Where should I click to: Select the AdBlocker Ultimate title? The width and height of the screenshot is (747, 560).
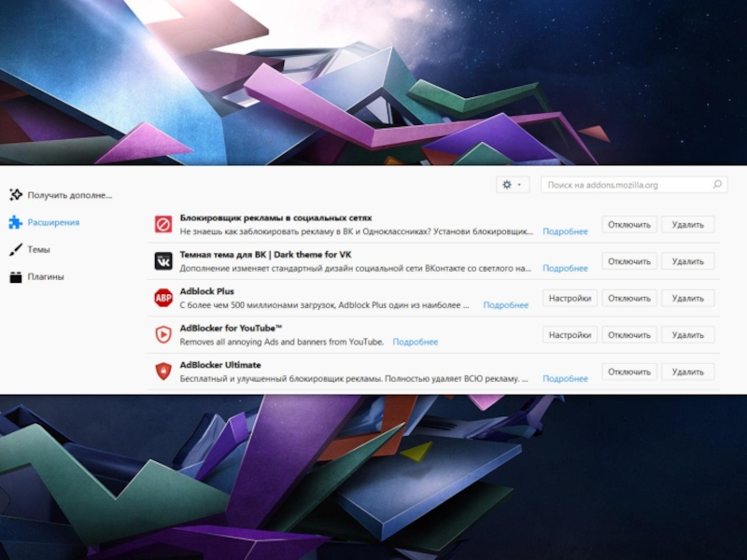(220, 365)
